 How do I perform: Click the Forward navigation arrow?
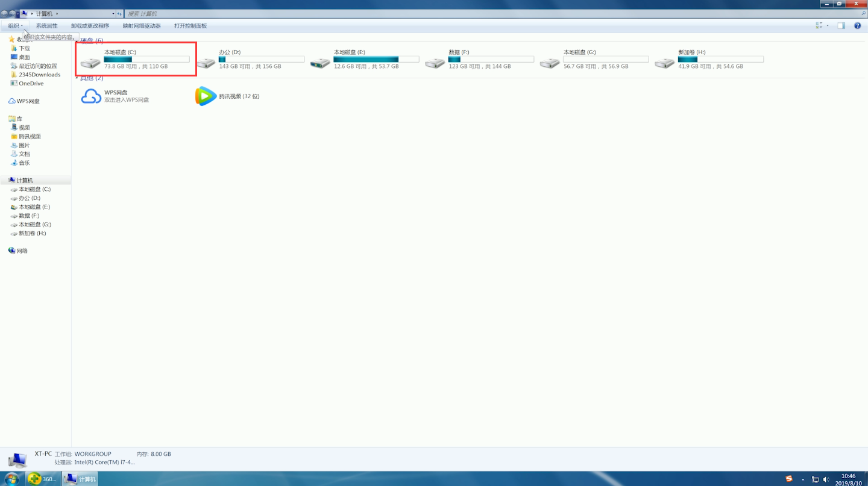[x=12, y=13]
